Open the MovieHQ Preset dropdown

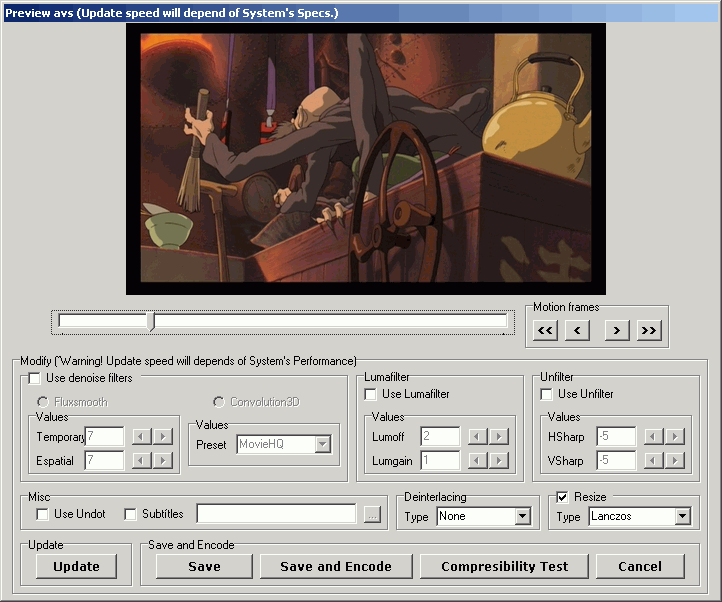click(323, 444)
